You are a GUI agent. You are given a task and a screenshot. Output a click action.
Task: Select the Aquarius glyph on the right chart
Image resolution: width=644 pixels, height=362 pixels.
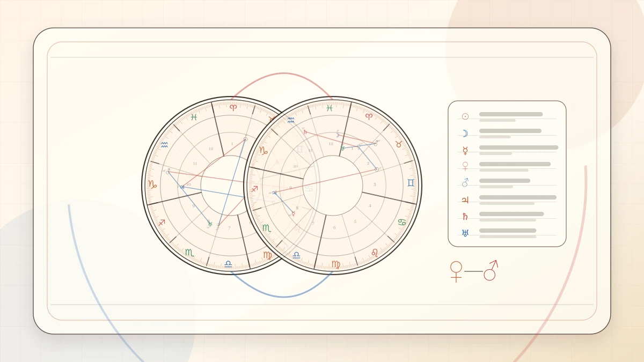pyautogui.click(x=291, y=120)
